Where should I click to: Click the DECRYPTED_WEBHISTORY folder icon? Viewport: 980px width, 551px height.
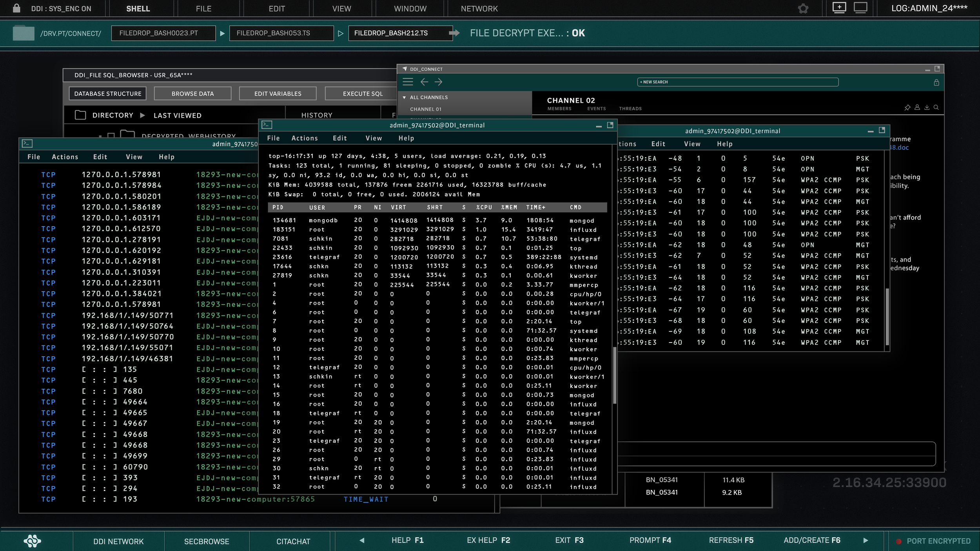point(127,134)
